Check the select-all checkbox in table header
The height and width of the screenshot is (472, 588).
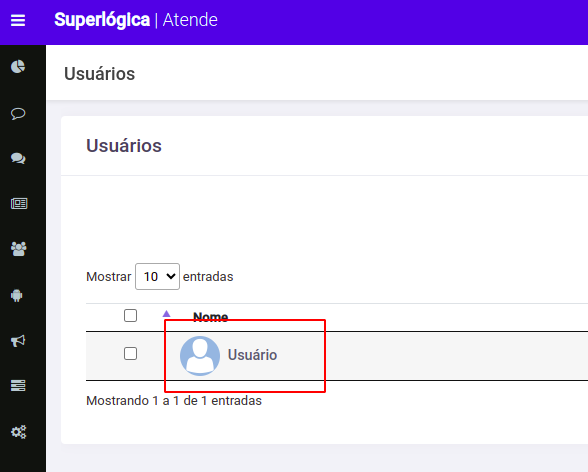click(130, 316)
